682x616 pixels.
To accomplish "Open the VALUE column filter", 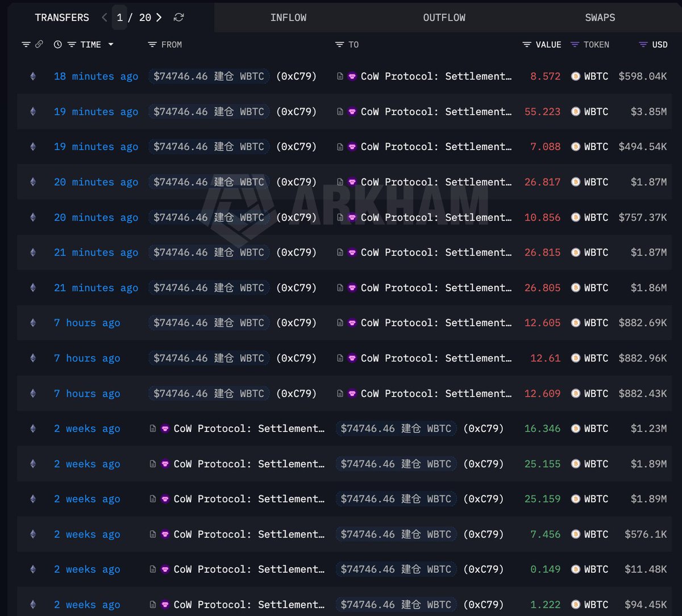I will click(x=527, y=44).
